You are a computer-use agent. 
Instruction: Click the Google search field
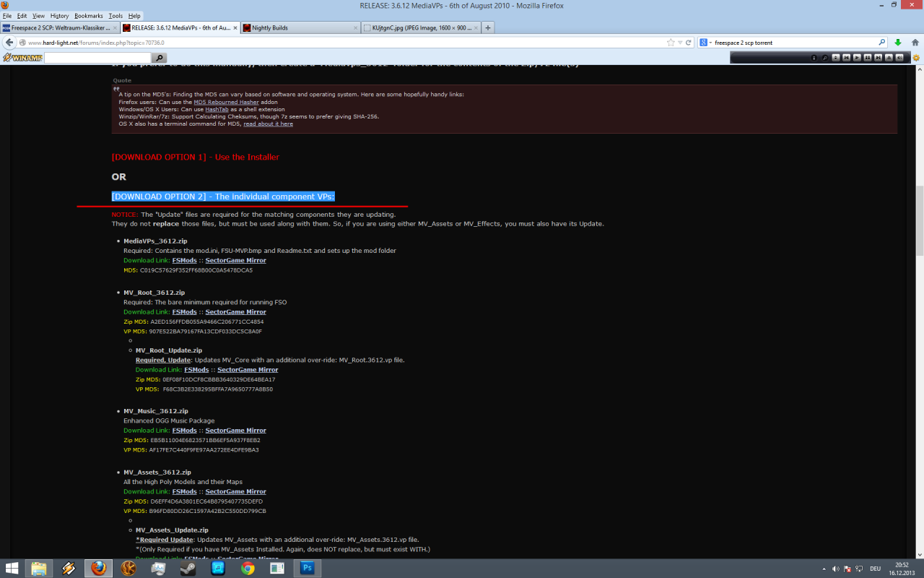coord(794,43)
